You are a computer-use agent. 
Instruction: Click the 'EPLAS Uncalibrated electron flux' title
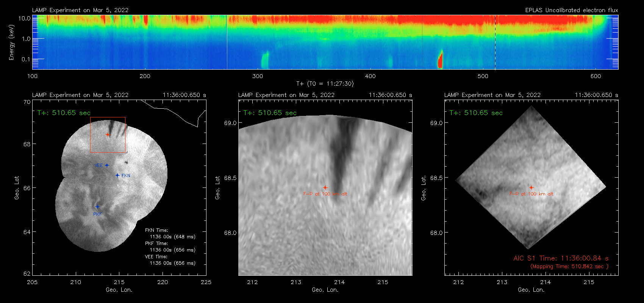(x=572, y=10)
